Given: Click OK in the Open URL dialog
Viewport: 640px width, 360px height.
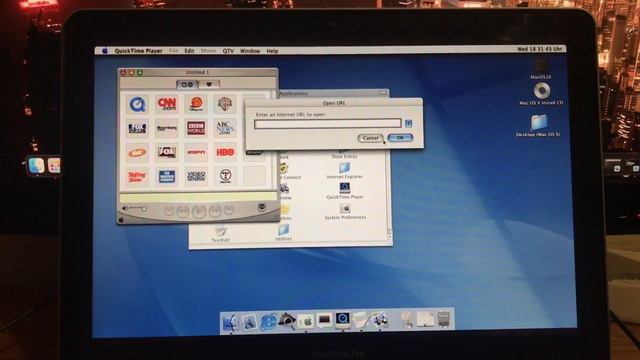Looking at the screenshot, I should point(400,138).
